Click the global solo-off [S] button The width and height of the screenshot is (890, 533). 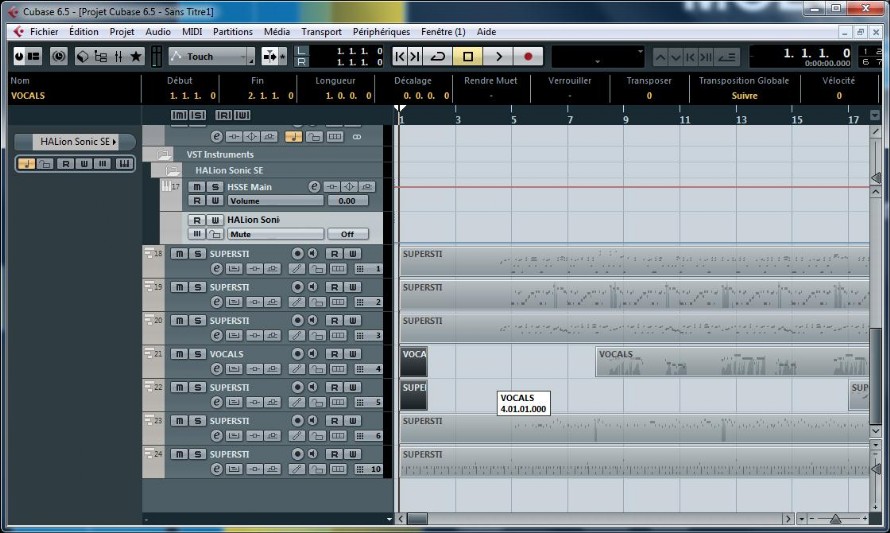[197, 115]
